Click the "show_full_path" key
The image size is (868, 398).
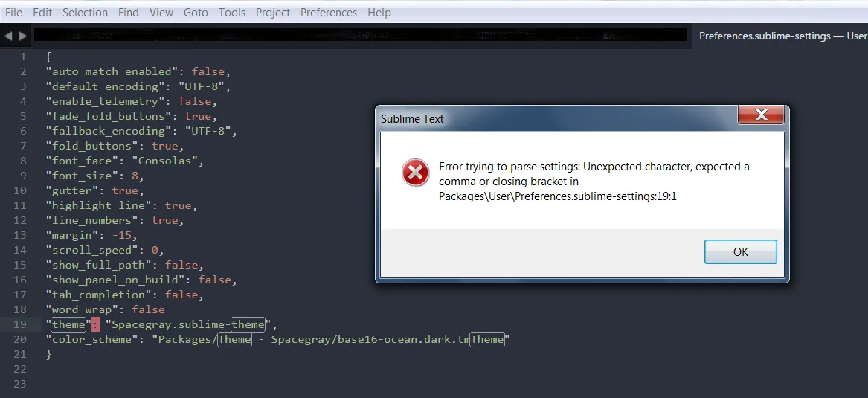click(98, 265)
